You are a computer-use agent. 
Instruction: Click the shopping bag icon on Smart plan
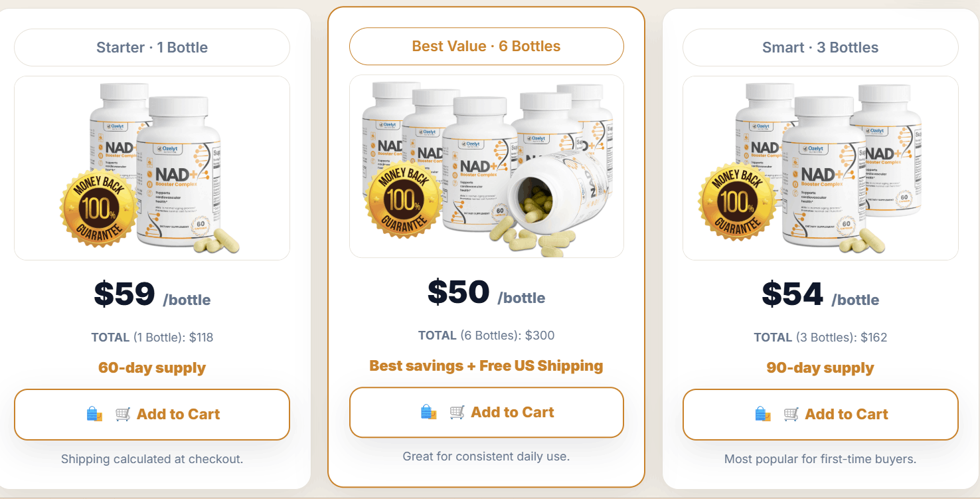click(x=762, y=414)
